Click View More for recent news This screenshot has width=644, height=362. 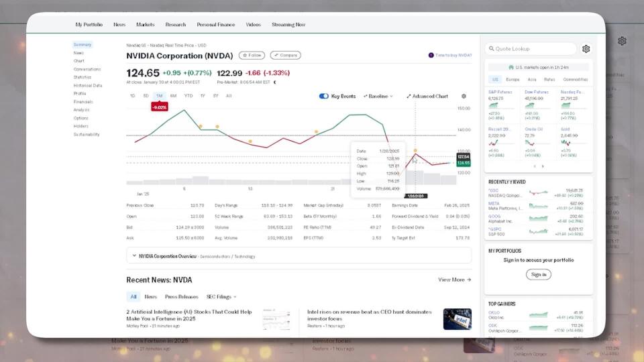point(454,280)
